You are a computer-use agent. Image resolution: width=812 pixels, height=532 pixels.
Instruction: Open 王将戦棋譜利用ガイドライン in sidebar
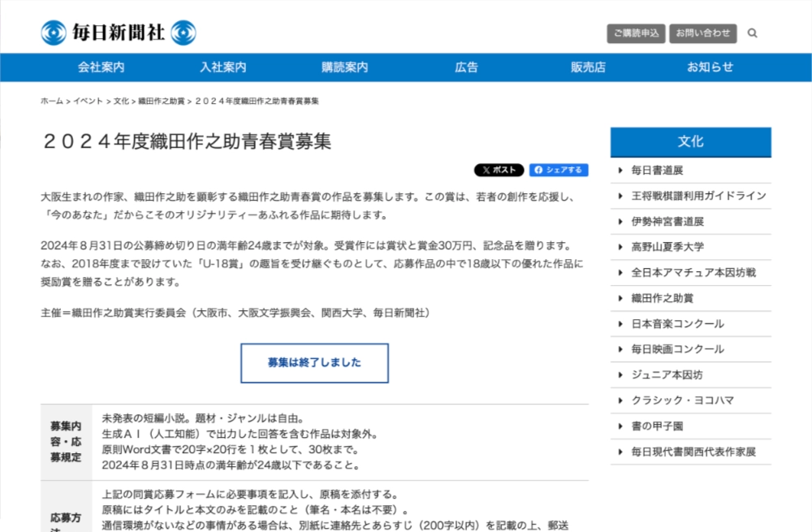click(x=698, y=196)
